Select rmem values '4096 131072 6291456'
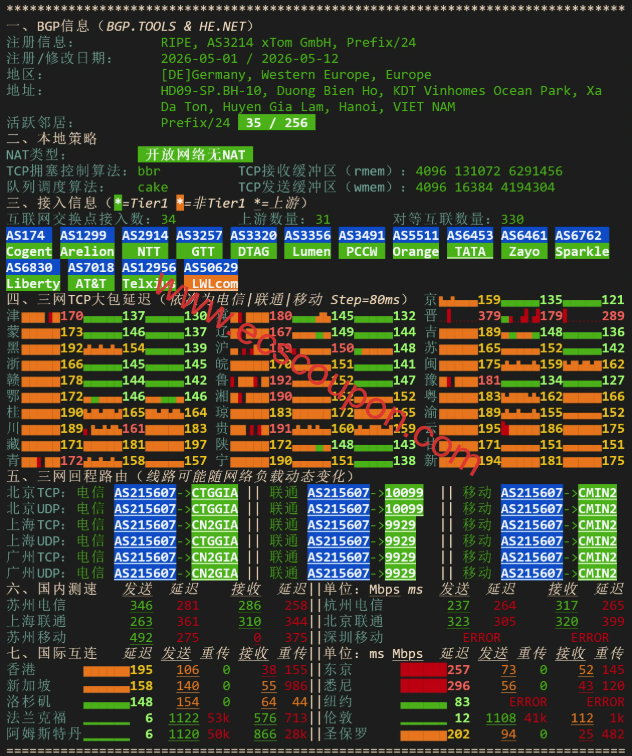This screenshot has height=756, width=632. [489, 171]
